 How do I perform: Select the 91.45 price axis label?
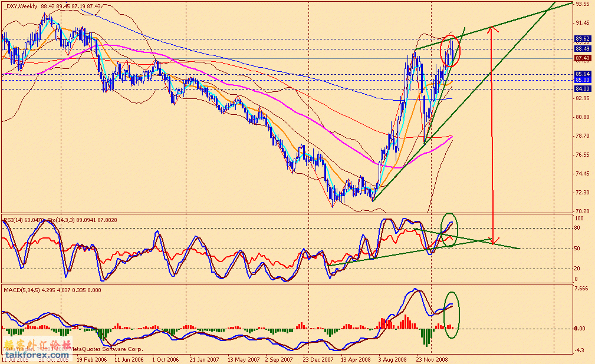583,23
